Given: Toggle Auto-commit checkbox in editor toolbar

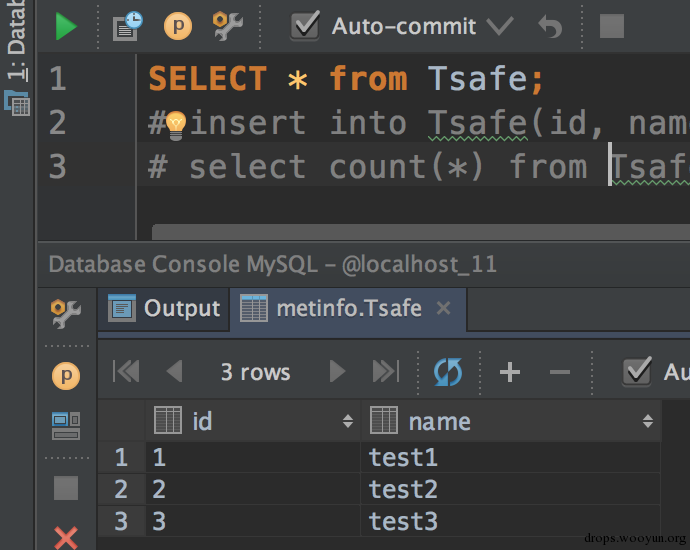Looking at the screenshot, I should click(305, 26).
